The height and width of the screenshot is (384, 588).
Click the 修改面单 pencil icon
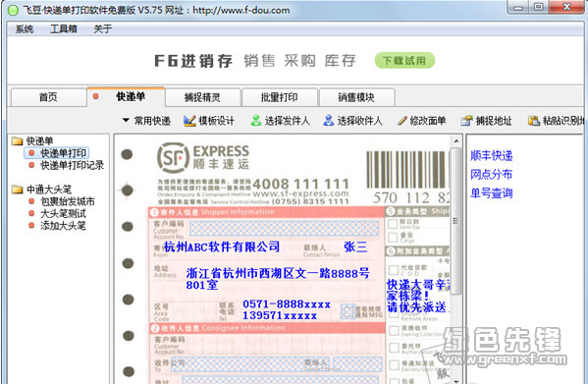point(402,121)
